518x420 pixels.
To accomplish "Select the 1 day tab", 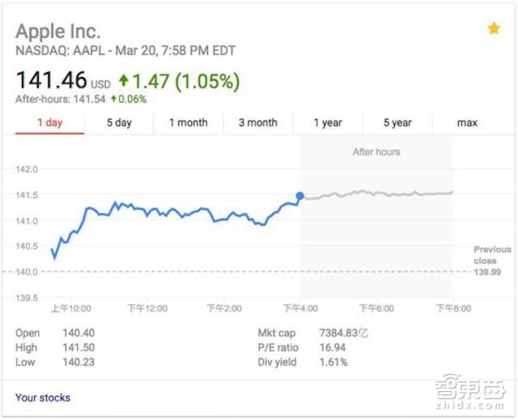I will [x=49, y=123].
